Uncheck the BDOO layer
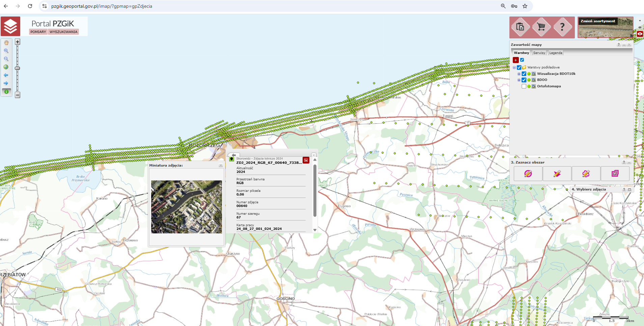 524,80
